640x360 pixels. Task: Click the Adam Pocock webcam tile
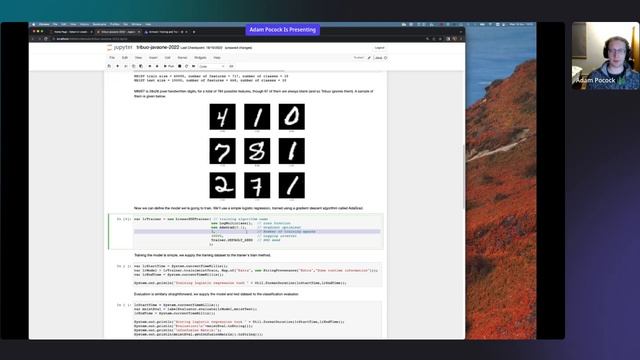tap(606, 56)
